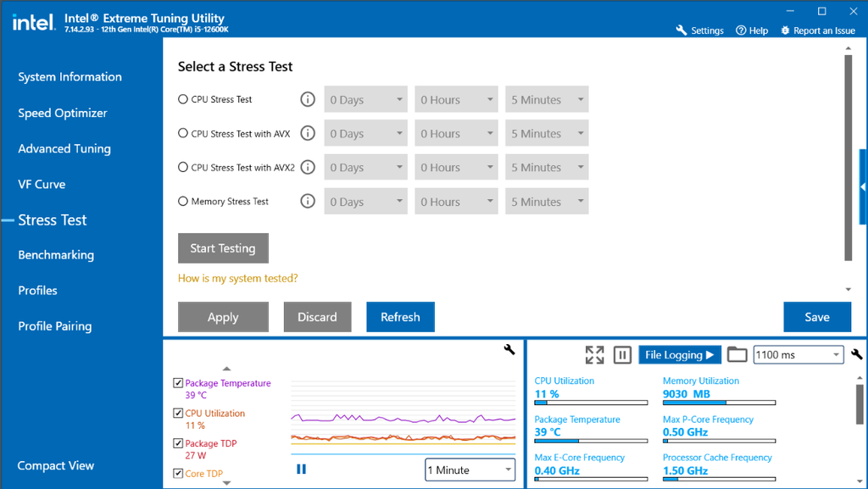
Task: Expand side panel blue arrow tab
Action: click(x=864, y=187)
